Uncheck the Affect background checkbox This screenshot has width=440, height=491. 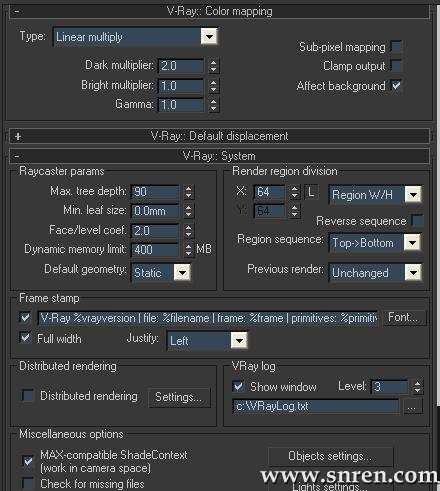tap(396, 85)
